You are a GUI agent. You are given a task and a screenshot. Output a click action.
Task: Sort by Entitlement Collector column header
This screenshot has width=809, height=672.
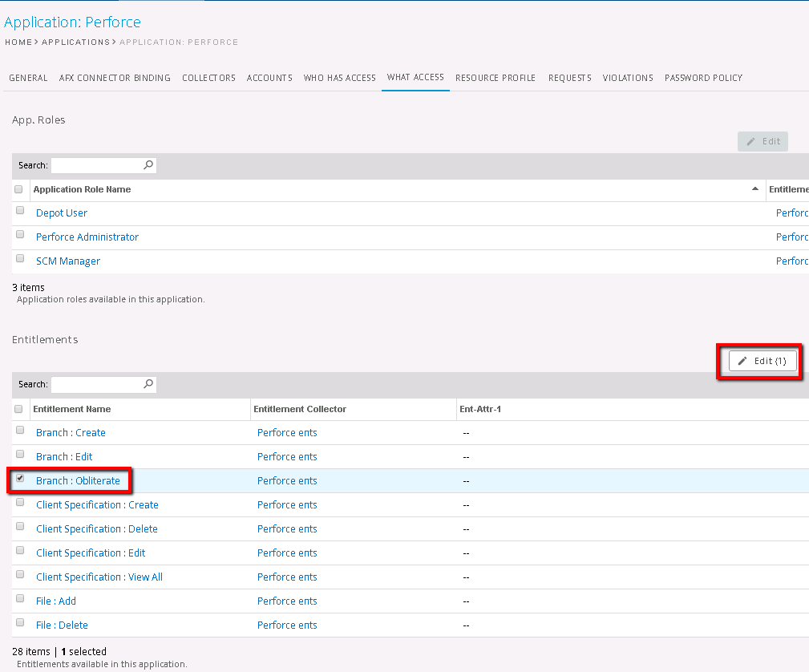300,409
